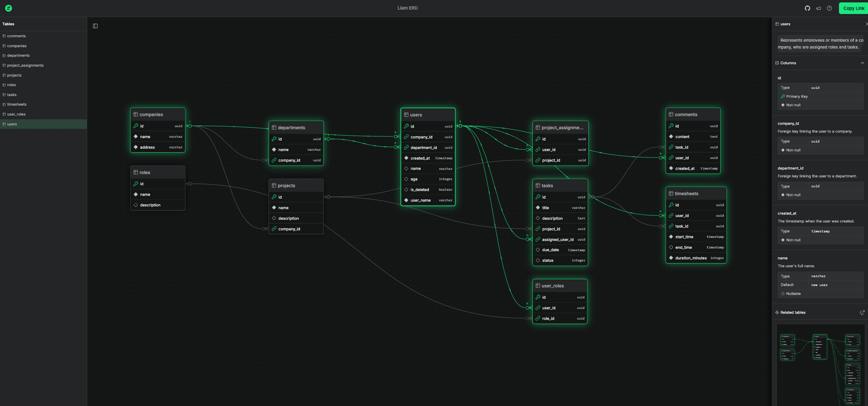Click the megaphone release notes icon
The height and width of the screenshot is (406, 868).
[818, 8]
